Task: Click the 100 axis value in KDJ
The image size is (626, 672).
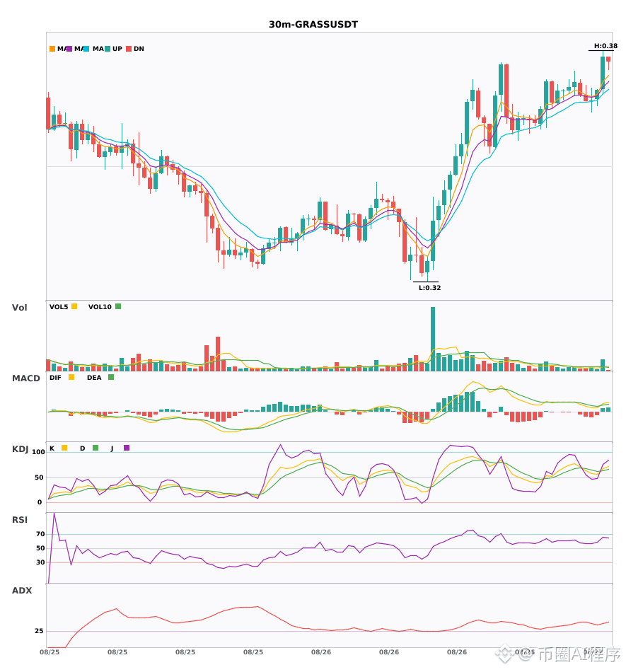Action: click(38, 452)
